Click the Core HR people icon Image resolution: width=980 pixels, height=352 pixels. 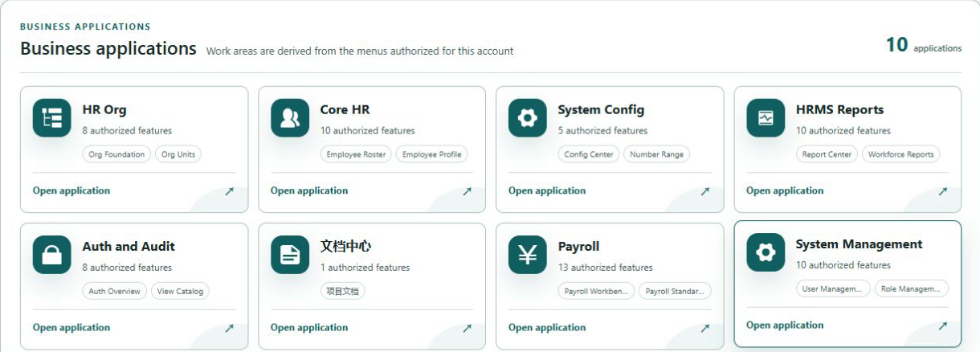point(290,118)
